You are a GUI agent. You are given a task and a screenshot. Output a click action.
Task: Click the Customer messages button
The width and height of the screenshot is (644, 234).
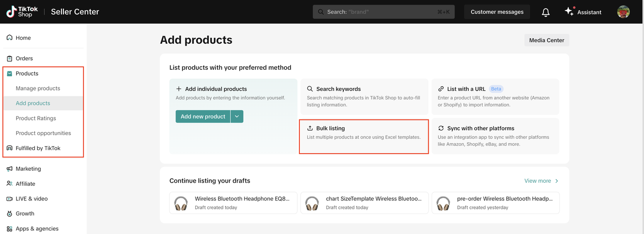point(497,12)
